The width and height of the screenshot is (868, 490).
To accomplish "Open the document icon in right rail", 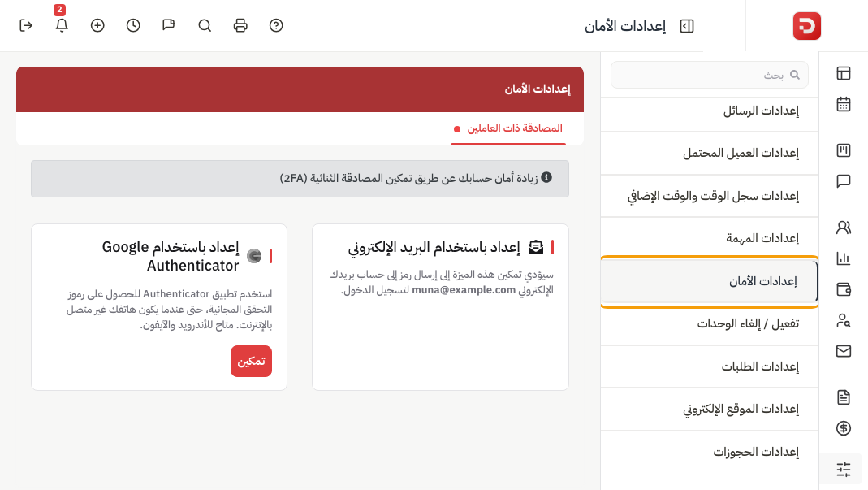I will tap(844, 397).
